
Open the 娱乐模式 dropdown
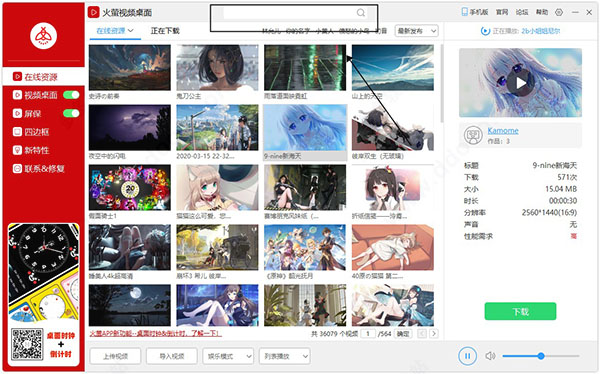click(x=228, y=356)
